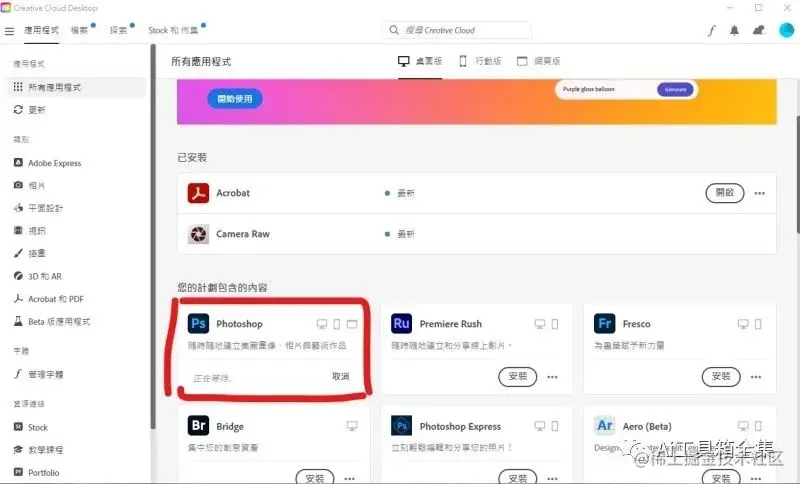Maximize the Creative Cloud window

click(x=759, y=8)
